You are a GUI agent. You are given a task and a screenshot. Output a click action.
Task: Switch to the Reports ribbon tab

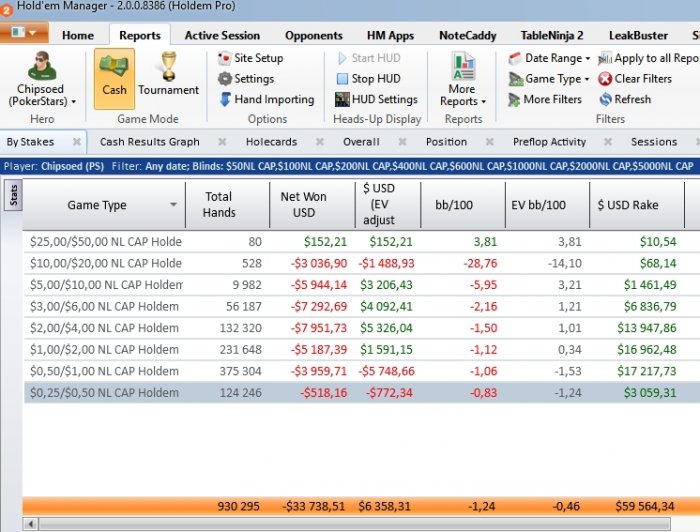pyautogui.click(x=140, y=35)
